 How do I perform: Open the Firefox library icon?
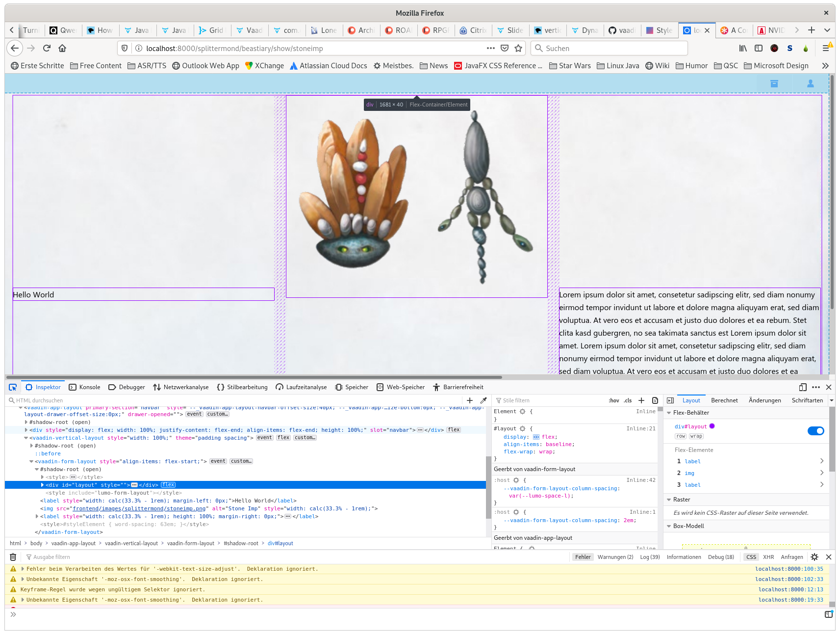(x=743, y=48)
